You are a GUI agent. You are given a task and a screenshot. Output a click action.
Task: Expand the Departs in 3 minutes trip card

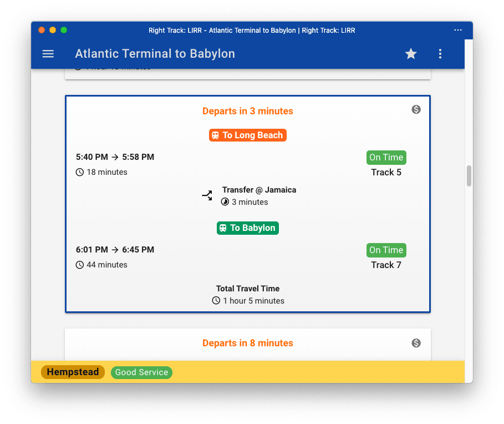247,110
